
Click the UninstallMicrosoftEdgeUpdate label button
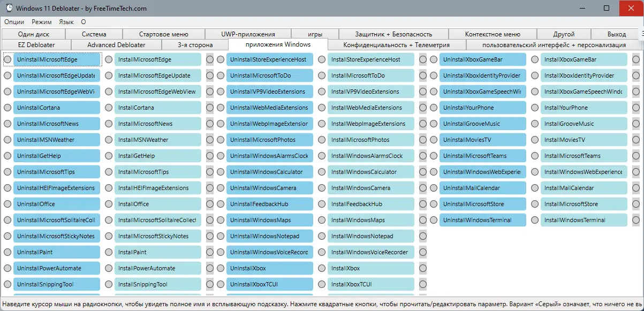(x=57, y=75)
